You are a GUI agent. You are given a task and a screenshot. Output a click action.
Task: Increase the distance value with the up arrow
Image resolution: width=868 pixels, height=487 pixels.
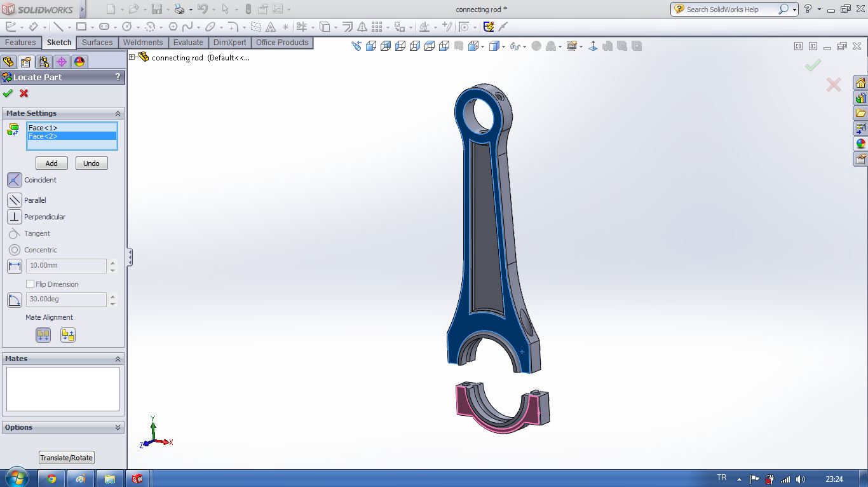click(x=113, y=262)
